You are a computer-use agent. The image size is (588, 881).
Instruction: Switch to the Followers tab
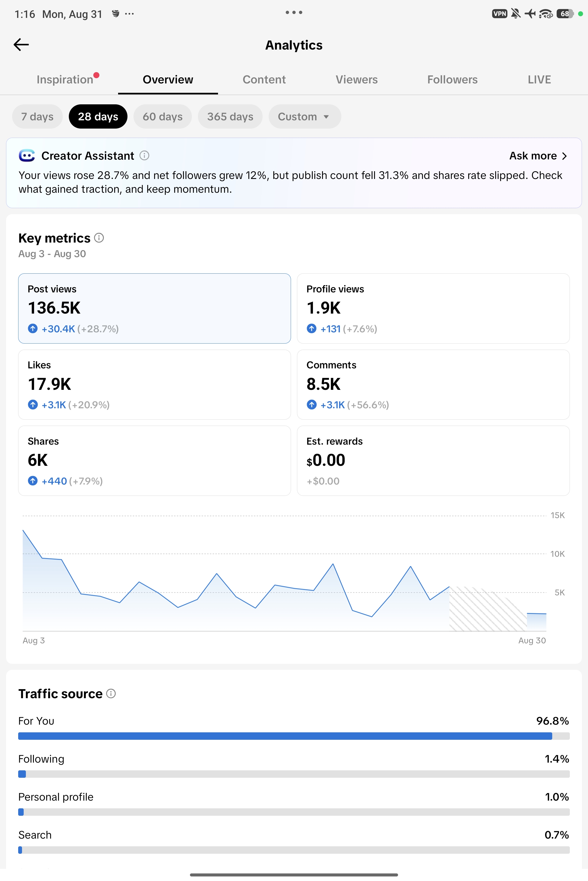[453, 80]
